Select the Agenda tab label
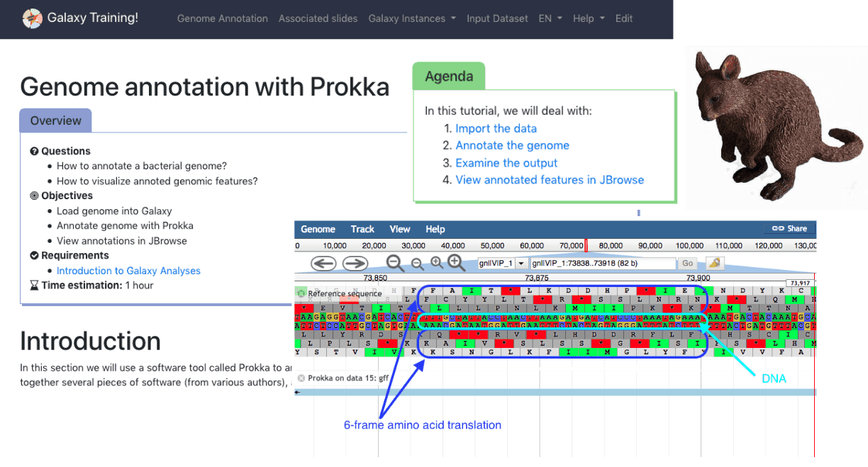 449,77
